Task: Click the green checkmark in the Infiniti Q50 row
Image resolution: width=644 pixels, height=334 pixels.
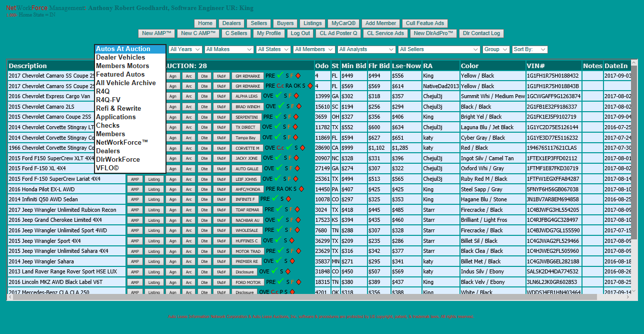Action: (x=275, y=199)
